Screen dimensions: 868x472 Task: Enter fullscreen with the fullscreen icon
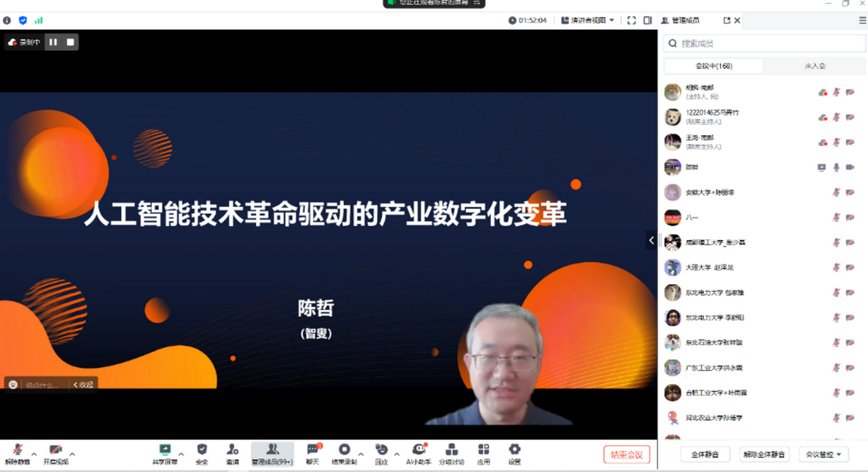pyautogui.click(x=631, y=20)
